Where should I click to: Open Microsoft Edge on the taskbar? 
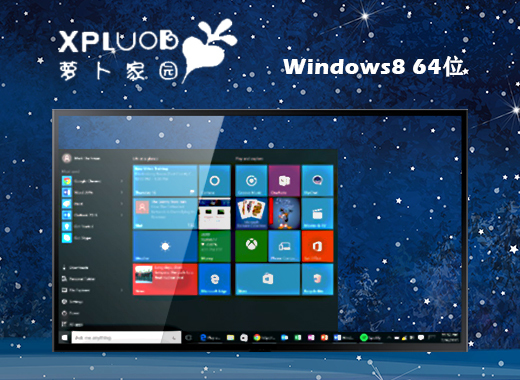pyautogui.click(x=210, y=338)
